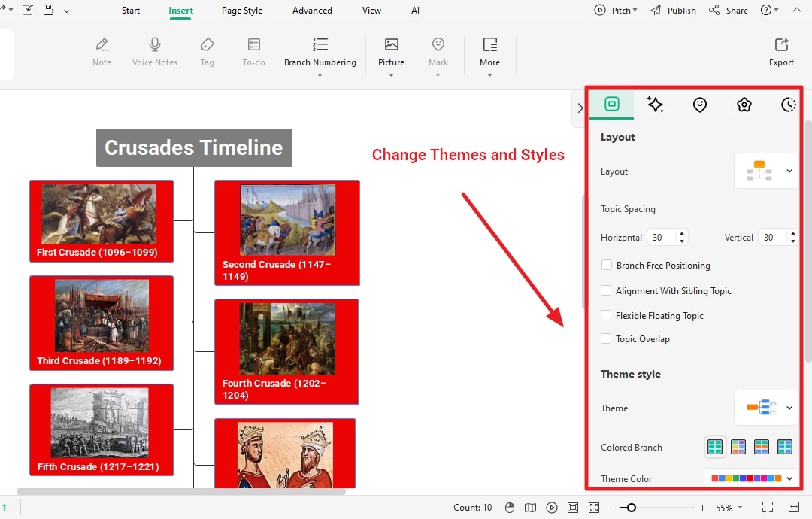Screen dimensions: 812x519
Task: Select the fourth Colored Branch style
Action: tap(784, 447)
